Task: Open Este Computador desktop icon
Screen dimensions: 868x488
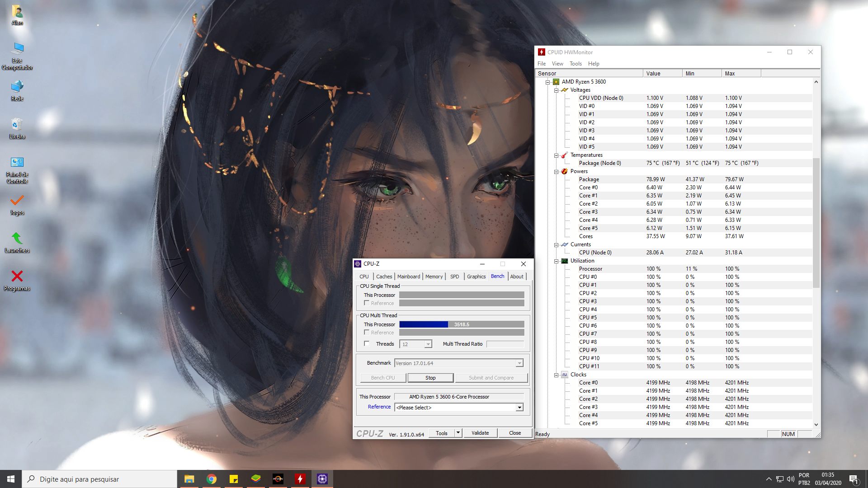Action: point(17,56)
